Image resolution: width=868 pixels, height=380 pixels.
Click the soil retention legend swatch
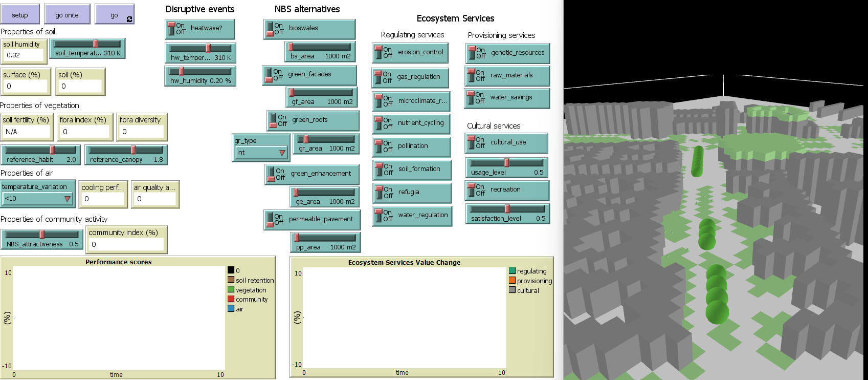point(231,280)
